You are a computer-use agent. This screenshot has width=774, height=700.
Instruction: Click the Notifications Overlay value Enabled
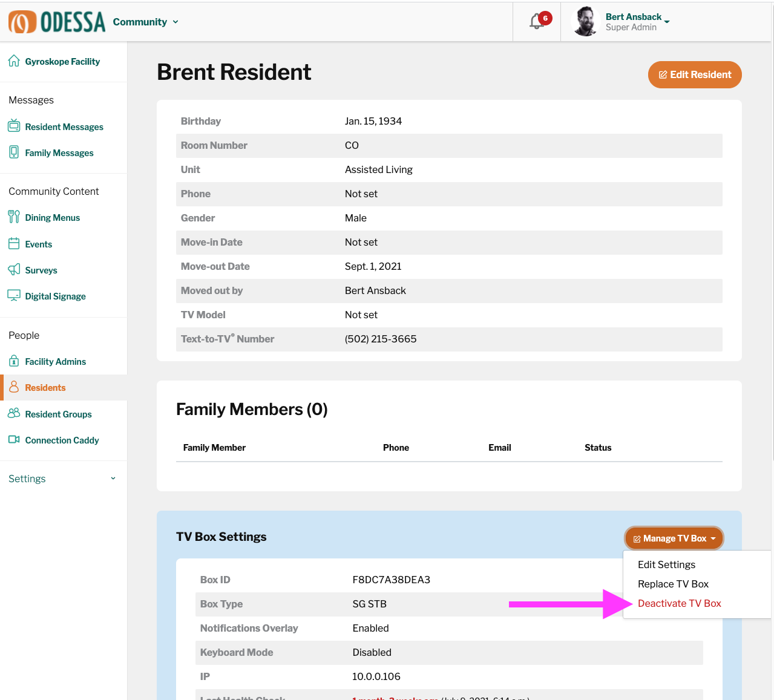pos(371,628)
